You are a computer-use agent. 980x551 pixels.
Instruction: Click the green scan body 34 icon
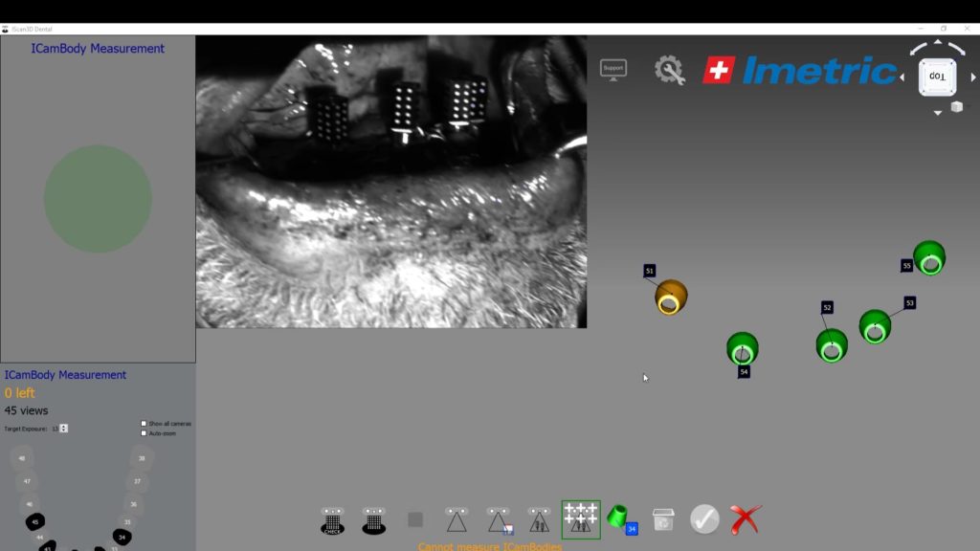pyautogui.click(x=622, y=519)
